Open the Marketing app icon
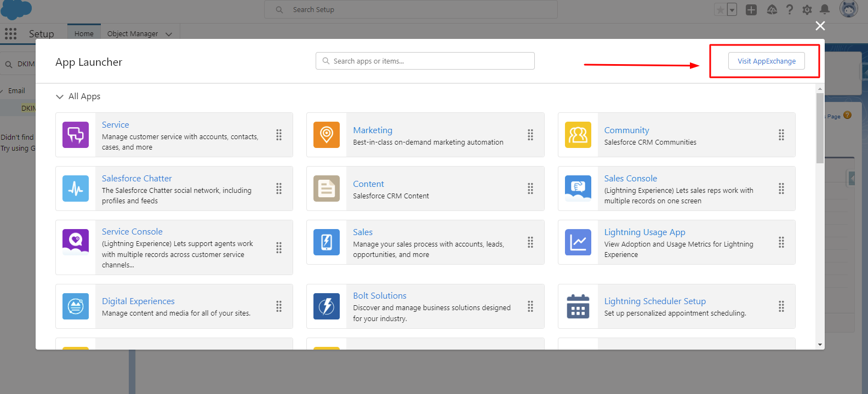Screen dimensions: 868x394 (x=327, y=135)
